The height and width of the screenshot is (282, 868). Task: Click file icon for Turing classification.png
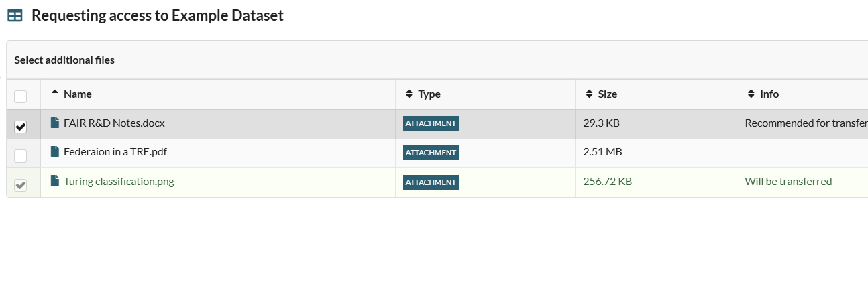55,182
